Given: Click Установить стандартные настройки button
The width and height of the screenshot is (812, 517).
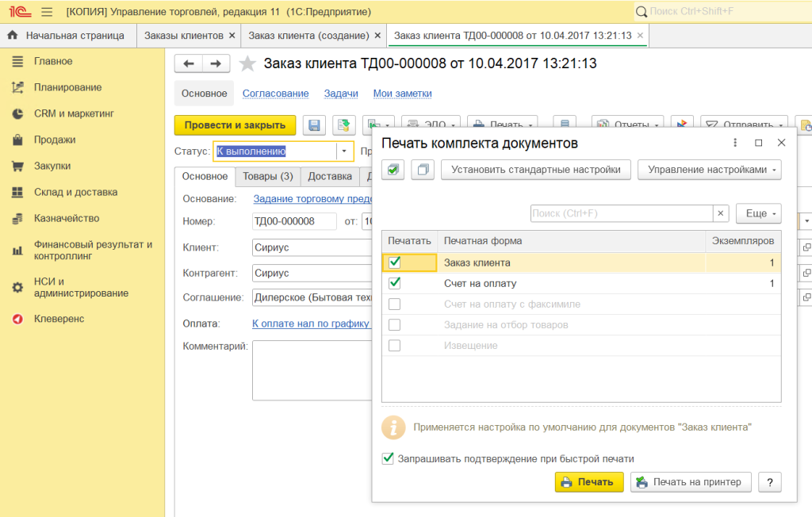Looking at the screenshot, I should pyautogui.click(x=536, y=170).
